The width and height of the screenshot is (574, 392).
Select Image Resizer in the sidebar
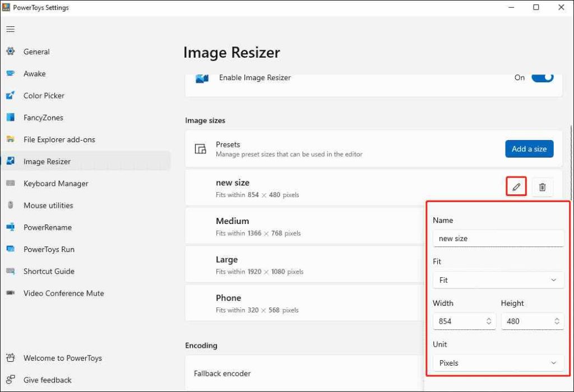pyautogui.click(x=86, y=161)
